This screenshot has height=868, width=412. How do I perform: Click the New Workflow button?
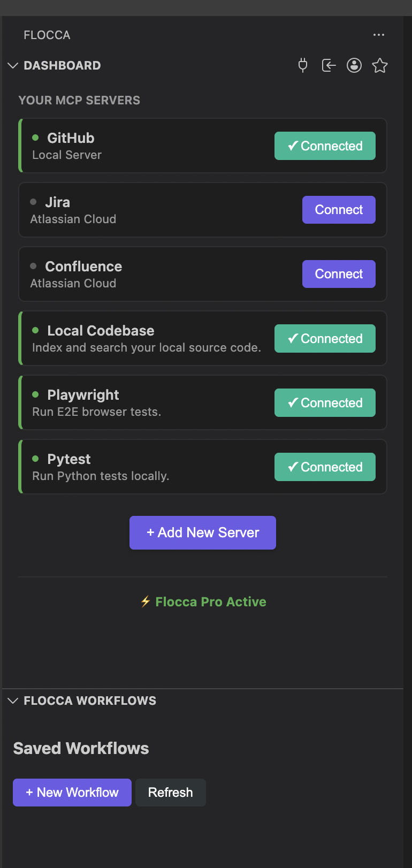pyautogui.click(x=72, y=792)
